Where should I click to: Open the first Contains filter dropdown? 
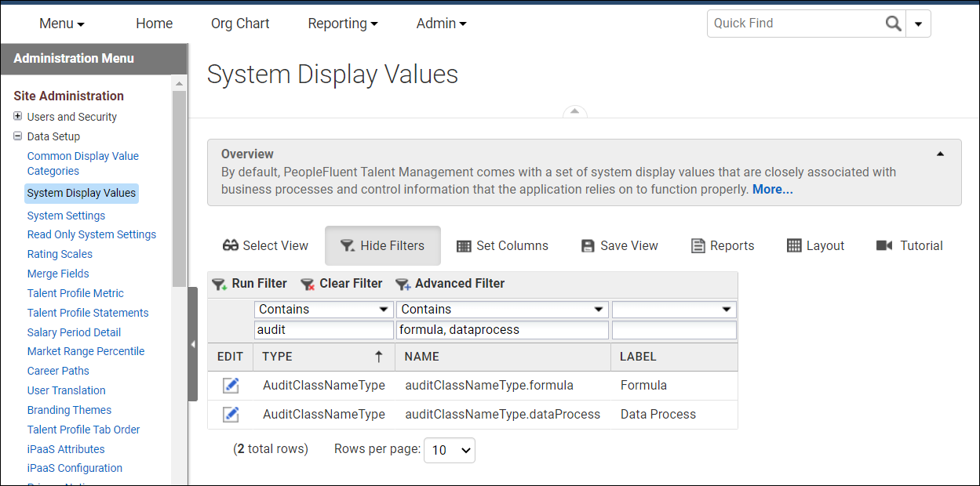pos(323,309)
